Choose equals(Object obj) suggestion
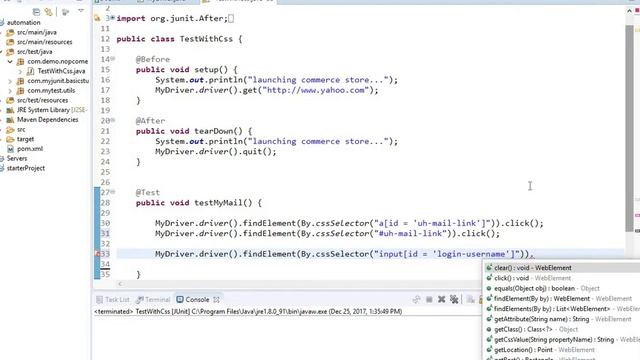Image resolution: width=640 pixels, height=360 pixels. point(562,289)
